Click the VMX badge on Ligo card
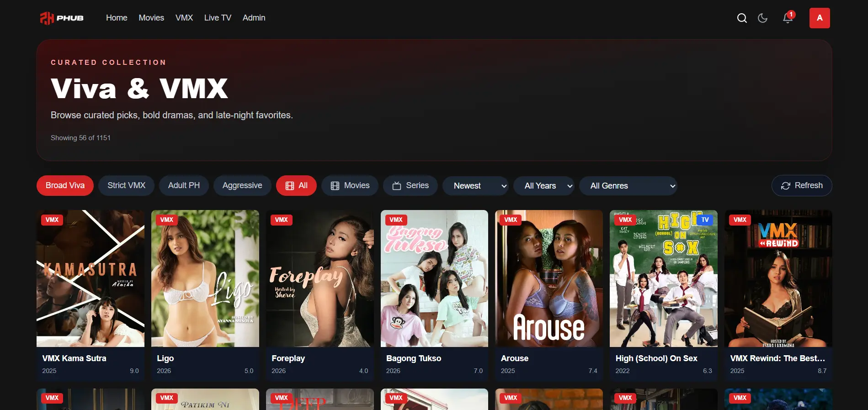868x410 pixels. [167, 220]
